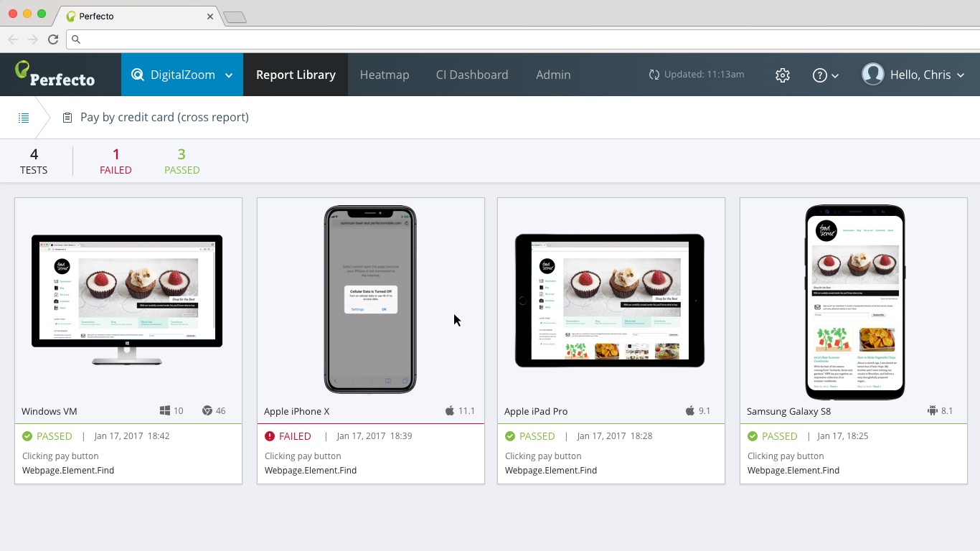Open the Apple iPhone X test thumbnail
This screenshot has width=980, height=551.
coord(370,299)
